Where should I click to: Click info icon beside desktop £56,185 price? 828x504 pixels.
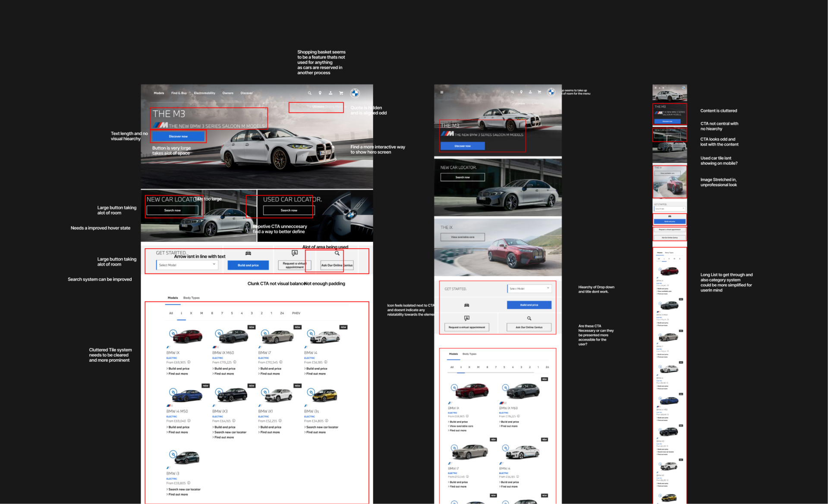[326, 362]
